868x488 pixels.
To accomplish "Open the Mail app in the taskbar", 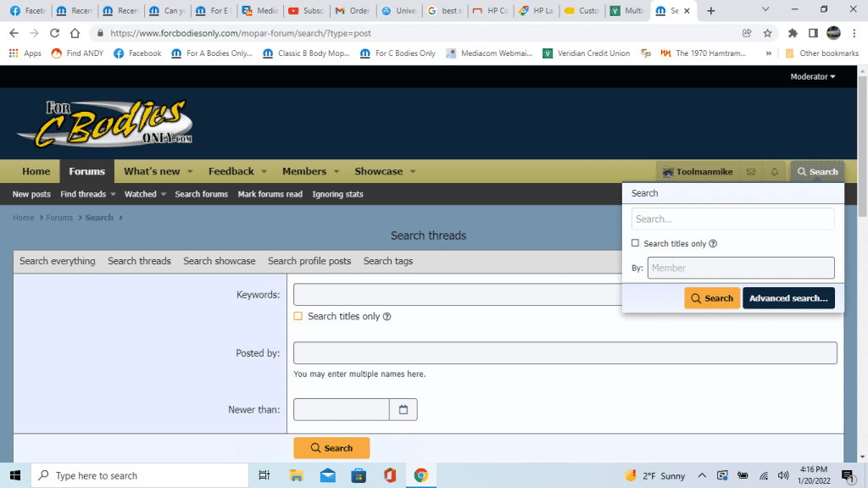I will (x=327, y=475).
